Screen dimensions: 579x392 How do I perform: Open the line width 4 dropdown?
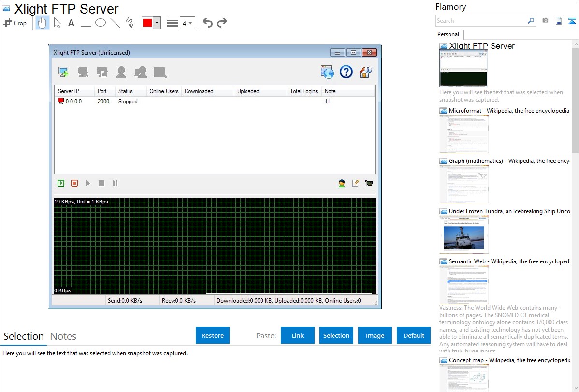pos(187,23)
